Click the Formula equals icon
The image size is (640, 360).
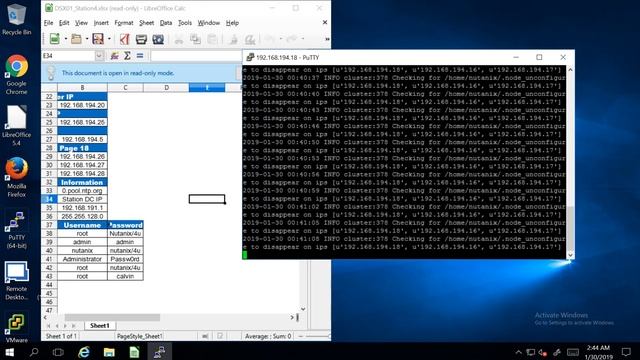point(140,56)
